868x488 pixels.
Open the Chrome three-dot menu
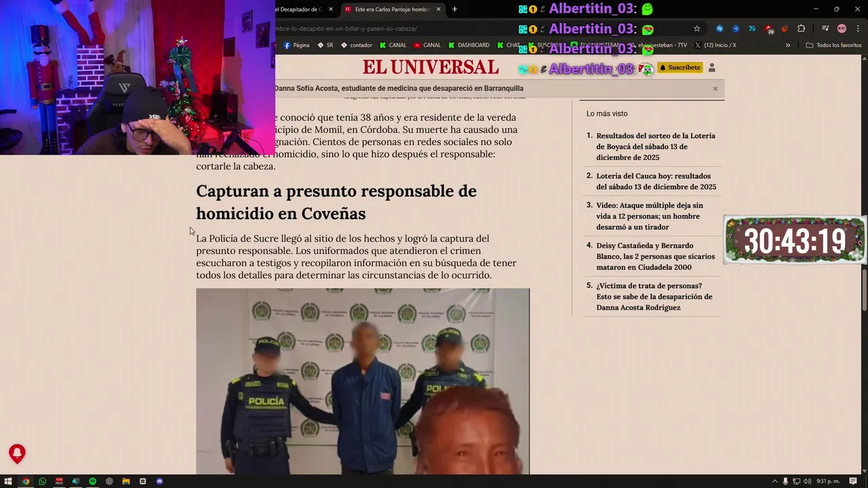(856, 28)
